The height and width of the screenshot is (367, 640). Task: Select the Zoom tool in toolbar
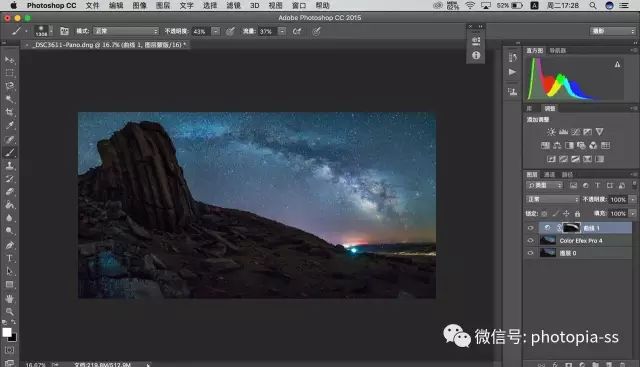pyautogui.click(x=9, y=311)
